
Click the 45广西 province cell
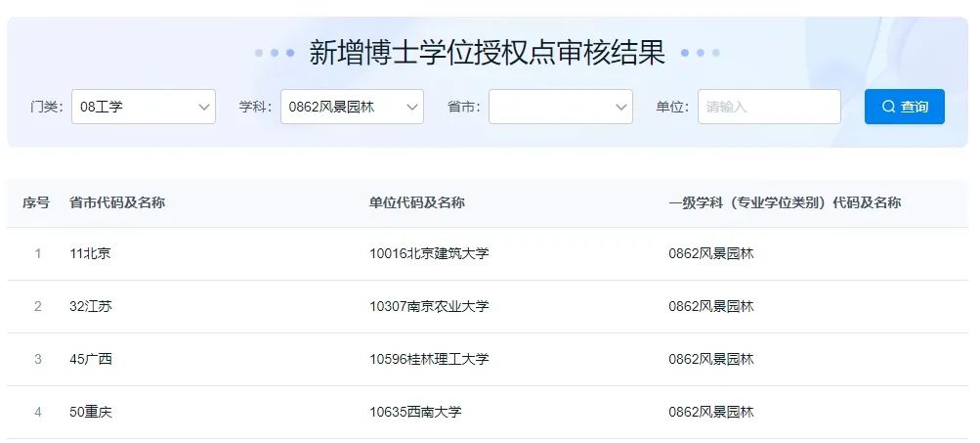(x=91, y=359)
